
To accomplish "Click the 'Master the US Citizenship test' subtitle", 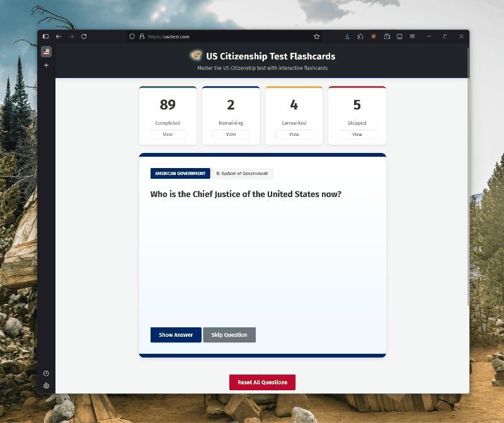I will click(x=262, y=68).
